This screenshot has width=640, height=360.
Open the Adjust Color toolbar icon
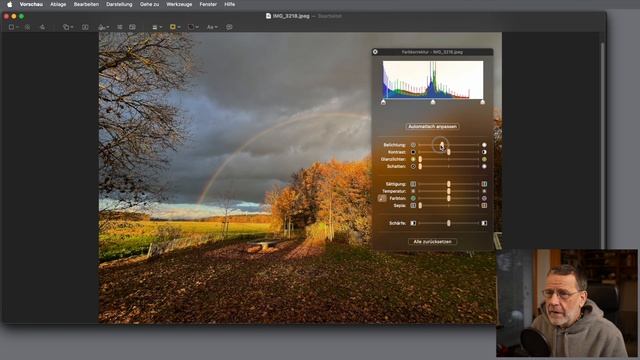pyautogui.click(x=120, y=27)
